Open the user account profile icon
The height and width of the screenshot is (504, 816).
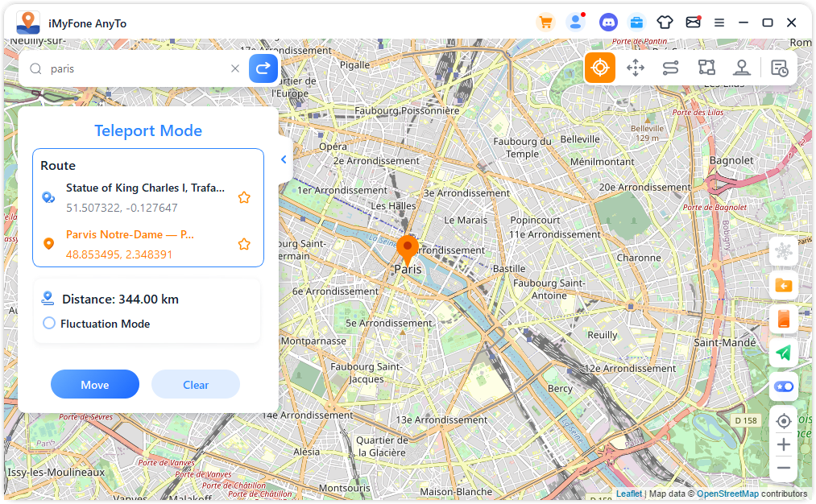575,23
